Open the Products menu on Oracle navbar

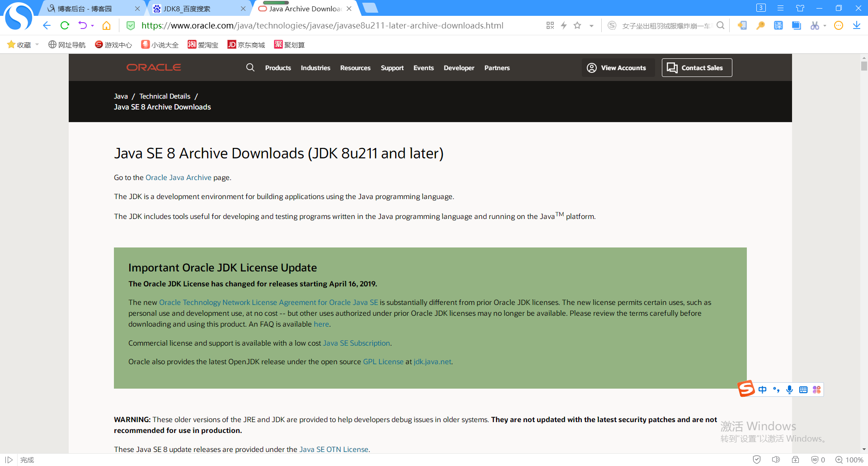pyautogui.click(x=278, y=68)
